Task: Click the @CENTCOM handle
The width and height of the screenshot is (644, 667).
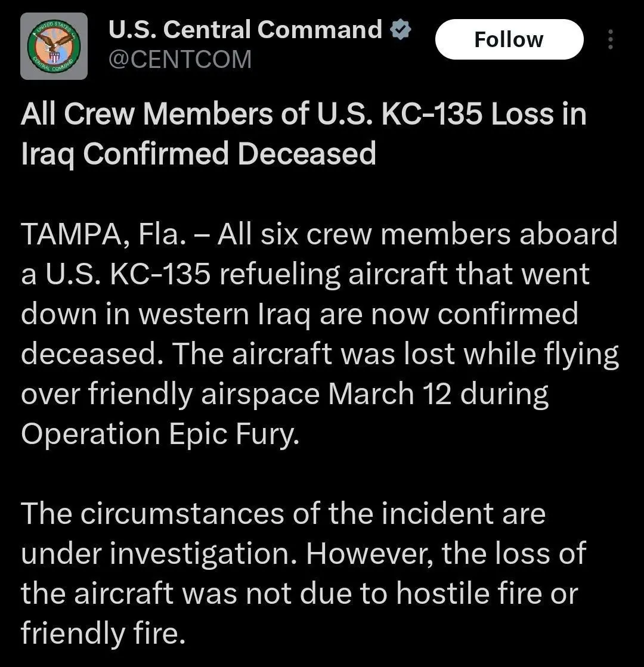Action: tap(179, 60)
